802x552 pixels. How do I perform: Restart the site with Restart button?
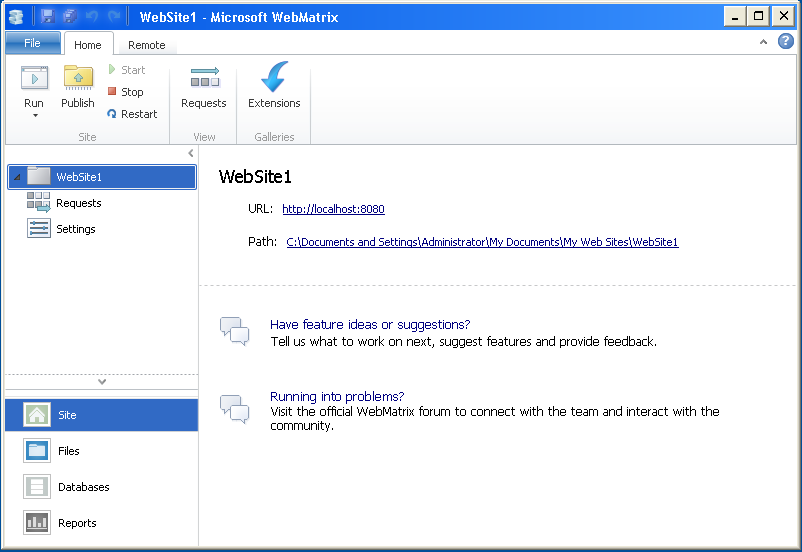132,114
